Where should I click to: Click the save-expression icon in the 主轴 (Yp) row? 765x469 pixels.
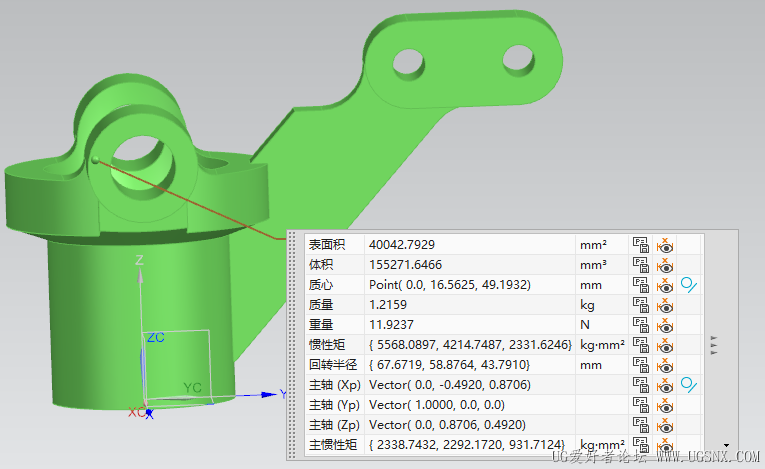(641, 405)
